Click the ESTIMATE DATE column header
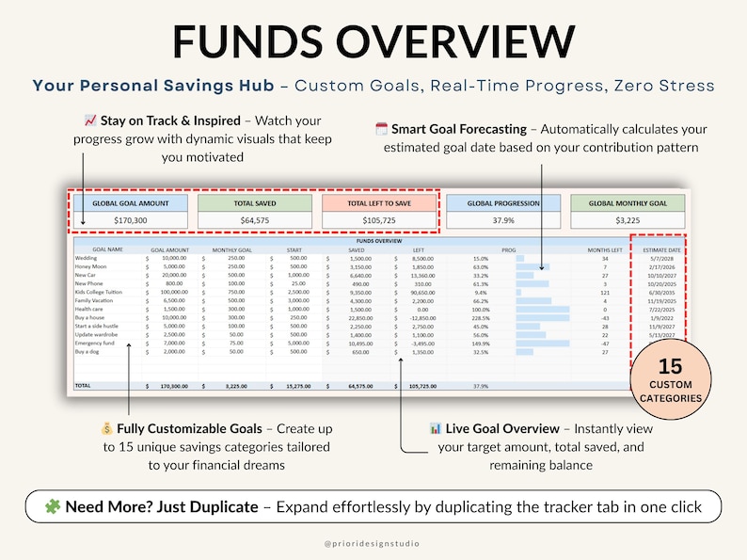The height and width of the screenshot is (560, 747). point(661,249)
